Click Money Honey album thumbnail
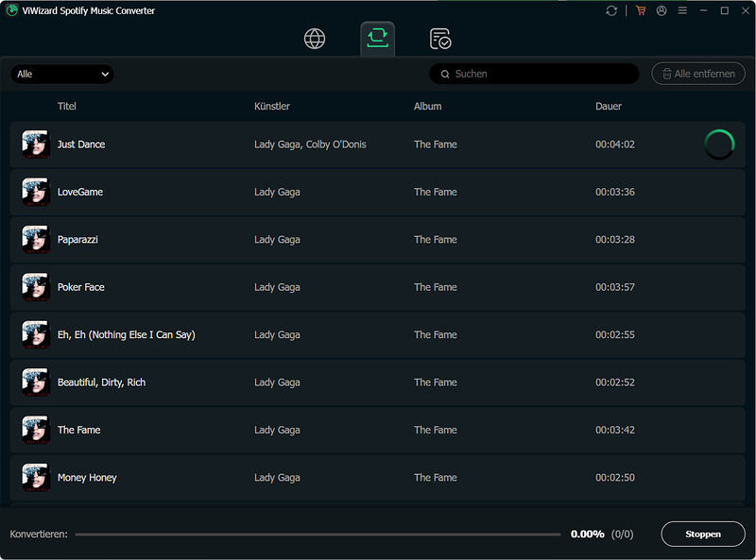756x560 pixels. 36,478
